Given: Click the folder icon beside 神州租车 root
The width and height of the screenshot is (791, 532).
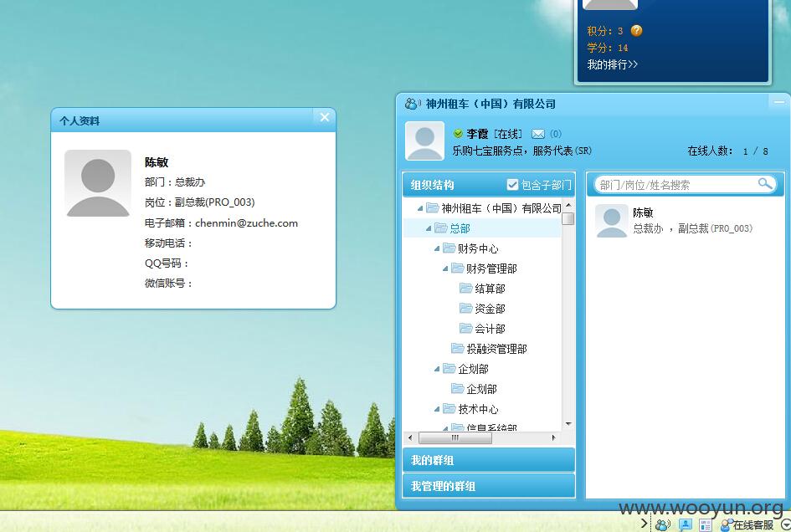Looking at the screenshot, I should pyautogui.click(x=432, y=207).
